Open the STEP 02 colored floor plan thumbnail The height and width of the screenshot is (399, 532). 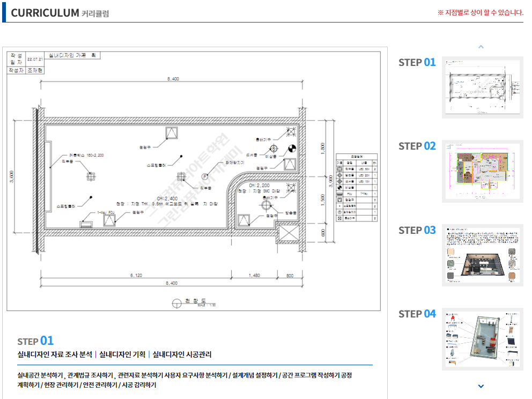click(482, 172)
